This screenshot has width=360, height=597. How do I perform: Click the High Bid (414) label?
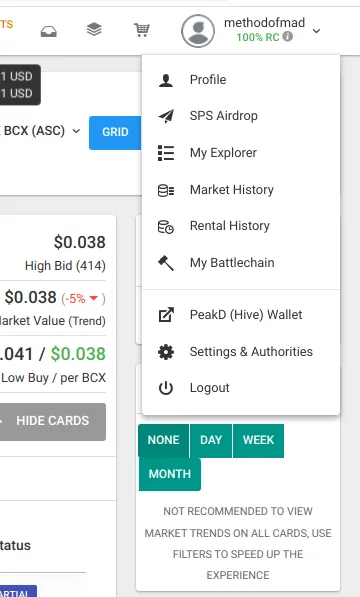[65, 266]
